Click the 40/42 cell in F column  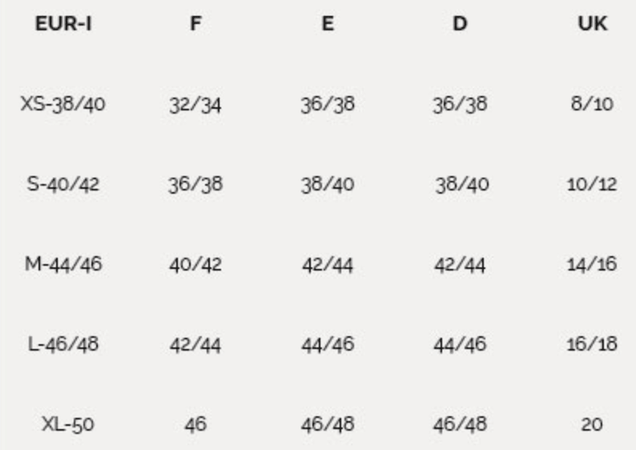click(x=195, y=264)
